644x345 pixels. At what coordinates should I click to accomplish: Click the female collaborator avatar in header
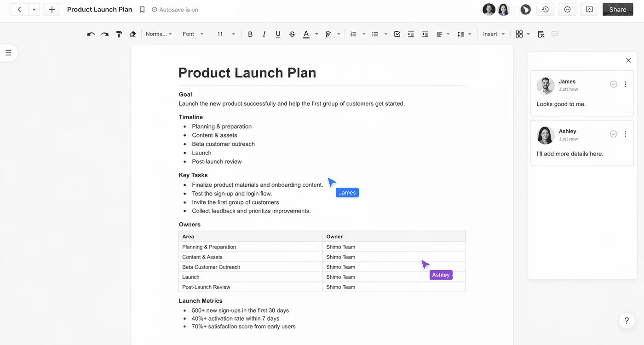(503, 10)
